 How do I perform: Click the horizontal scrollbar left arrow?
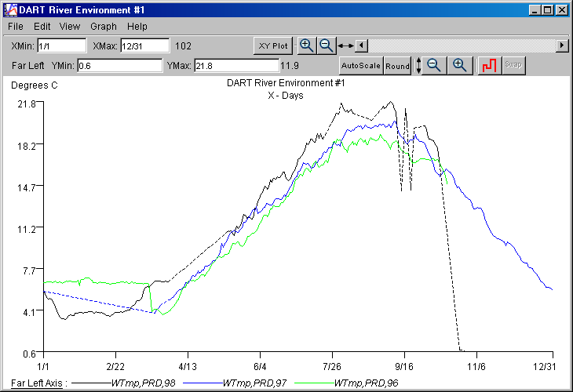coord(361,45)
